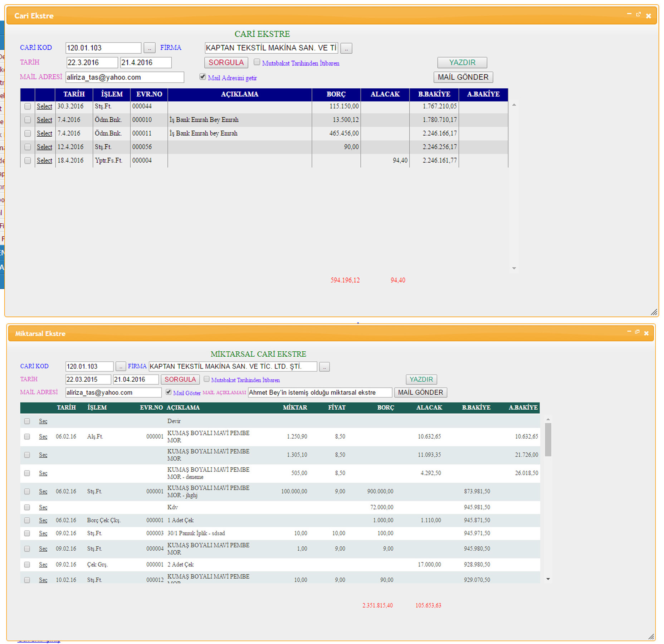Click B.BAKİYE column header in Cari Ekstre

434,94
